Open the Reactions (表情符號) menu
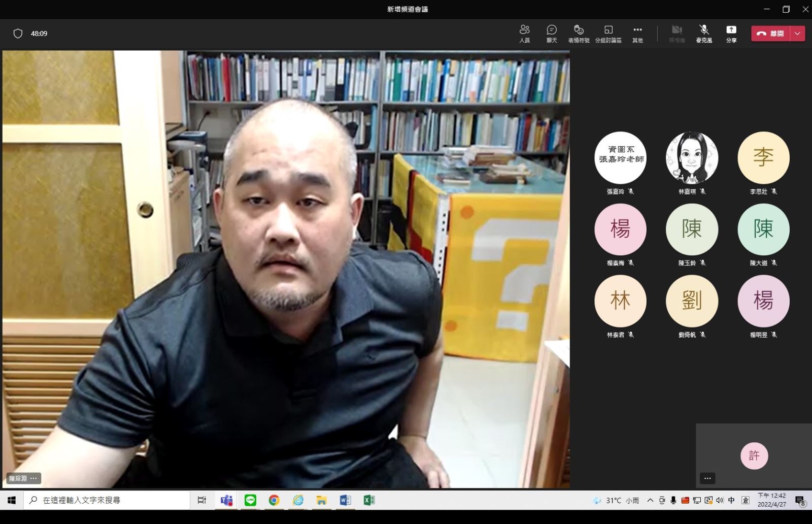Image resolution: width=812 pixels, height=524 pixels. (x=579, y=34)
